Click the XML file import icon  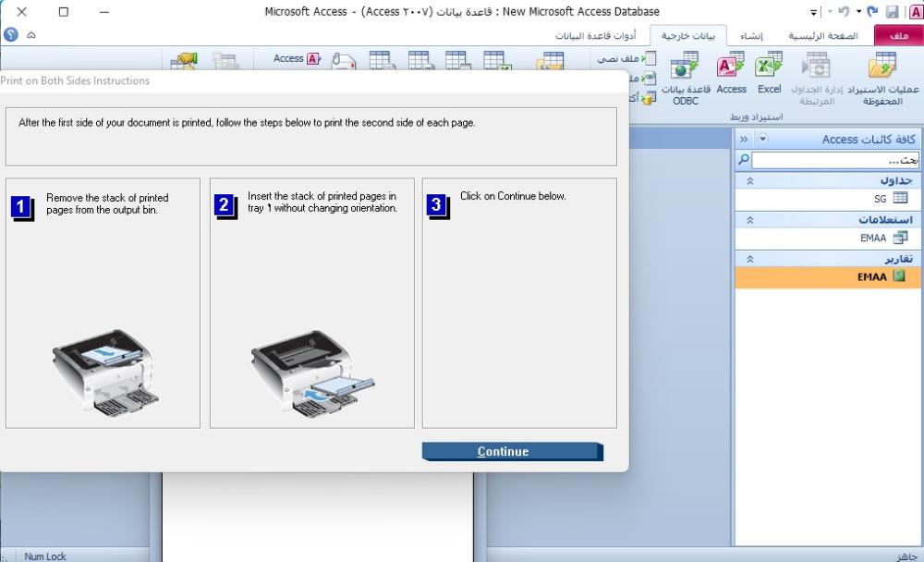click(x=649, y=78)
